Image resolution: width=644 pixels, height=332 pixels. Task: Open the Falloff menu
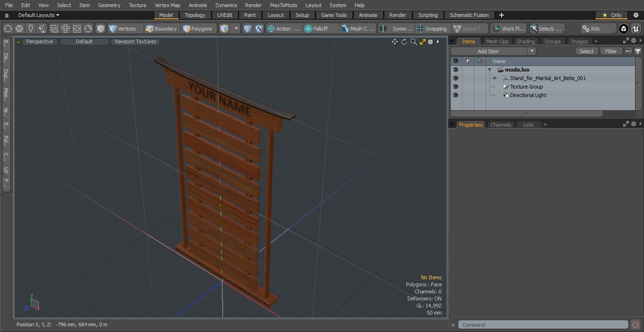[x=321, y=29]
